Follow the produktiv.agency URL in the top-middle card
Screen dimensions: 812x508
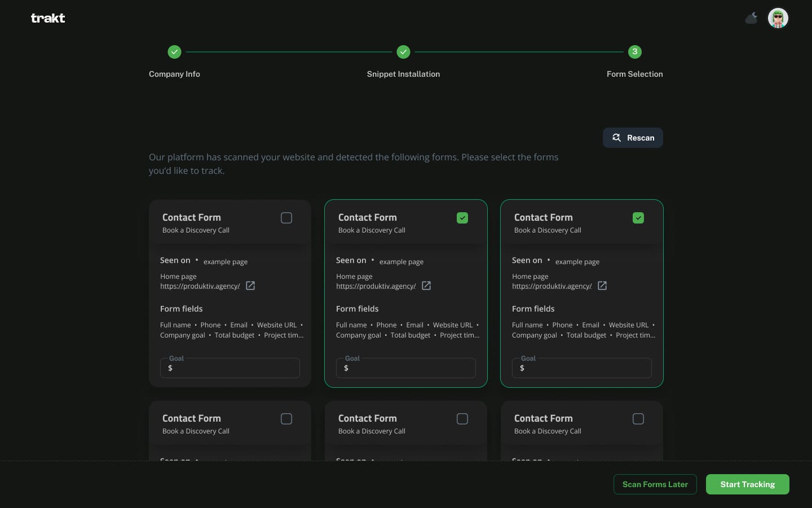tap(376, 286)
